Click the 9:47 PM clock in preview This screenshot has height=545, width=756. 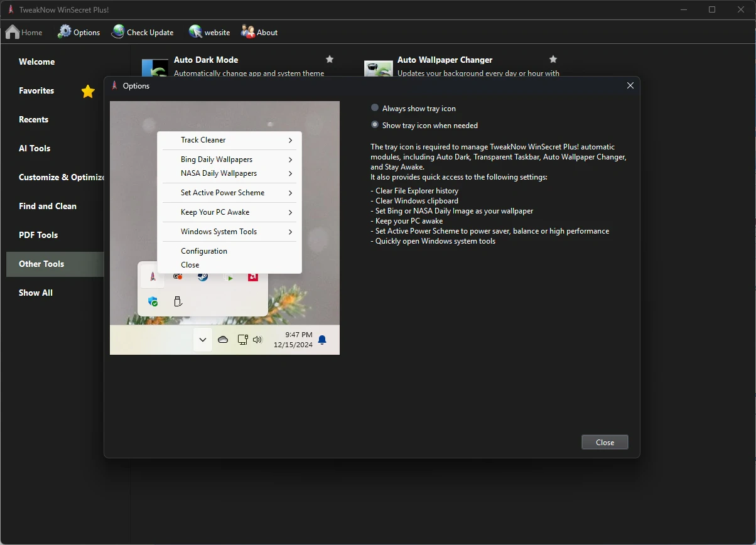click(x=298, y=335)
